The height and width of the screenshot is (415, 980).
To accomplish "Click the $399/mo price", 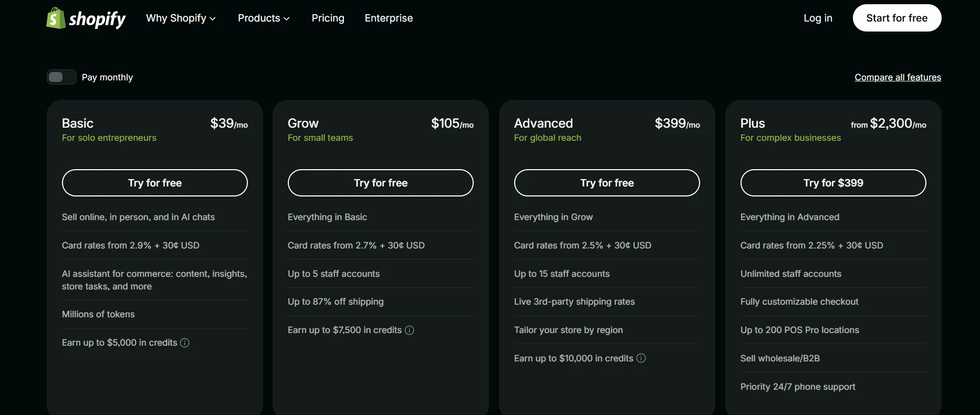I will coord(677,123).
